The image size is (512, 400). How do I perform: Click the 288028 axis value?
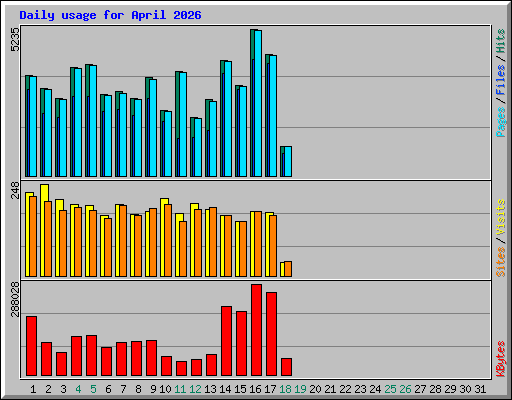pyautogui.click(x=15, y=300)
